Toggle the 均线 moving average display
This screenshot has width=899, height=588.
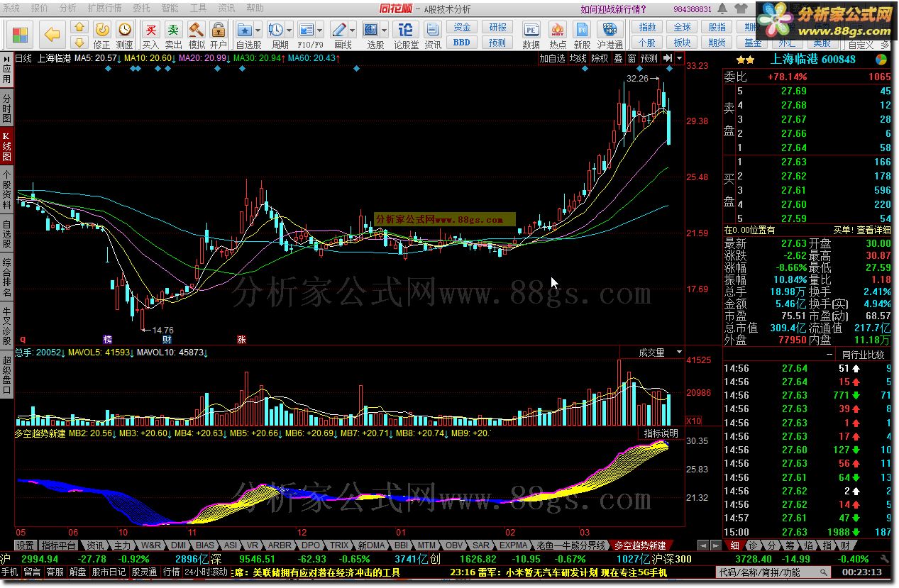click(578, 59)
